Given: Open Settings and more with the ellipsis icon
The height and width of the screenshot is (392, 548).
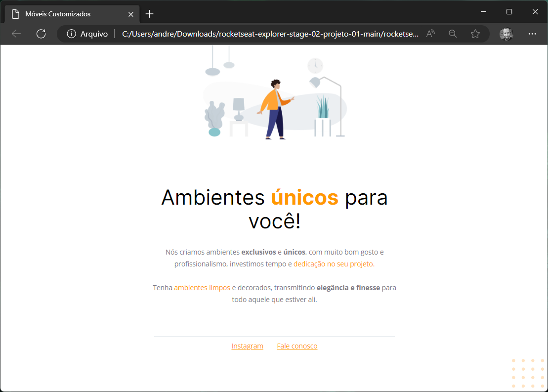Looking at the screenshot, I should click(532, 34).
